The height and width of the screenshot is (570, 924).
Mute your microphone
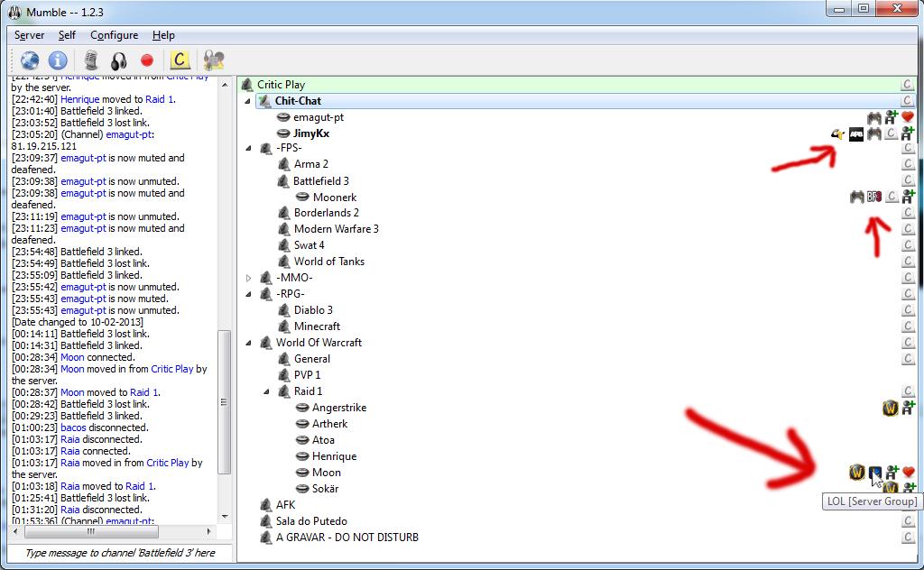pos(90,61)
